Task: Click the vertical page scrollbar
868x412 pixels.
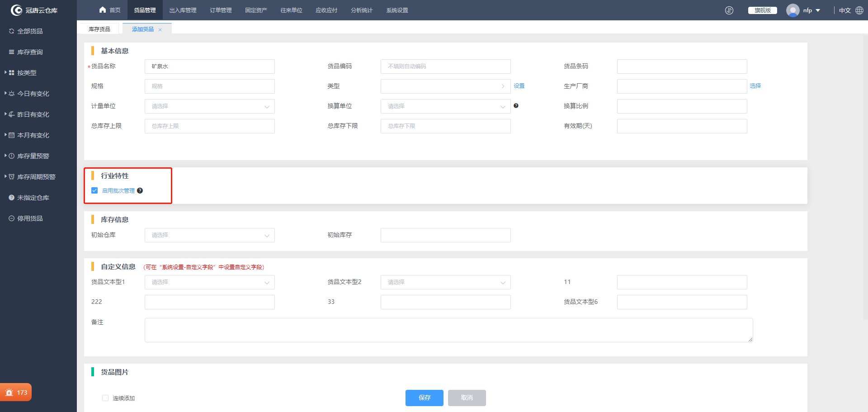Action: coord(865,176)
